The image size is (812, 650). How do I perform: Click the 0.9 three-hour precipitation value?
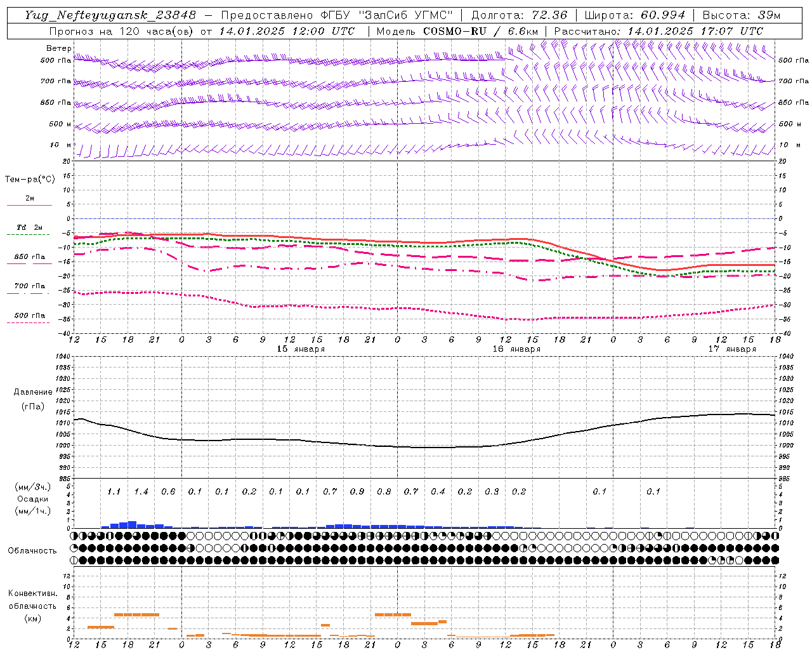tap(357, 491)
